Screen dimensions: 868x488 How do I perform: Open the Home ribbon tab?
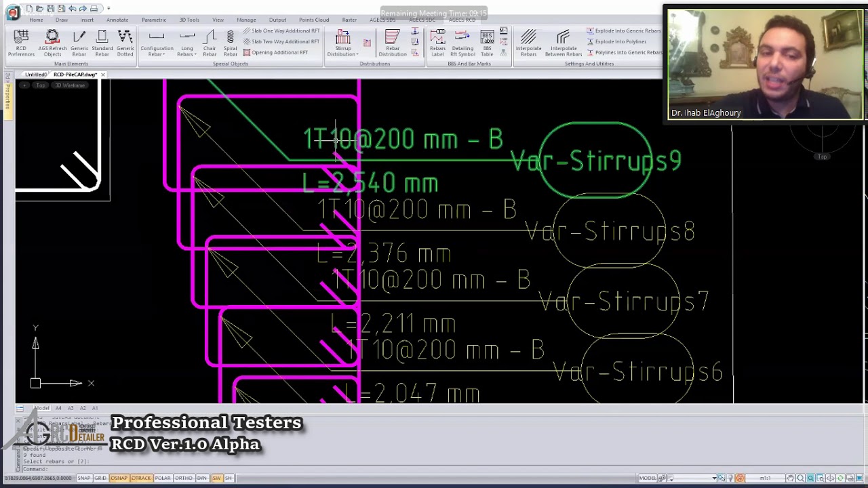tap(36, 20)
